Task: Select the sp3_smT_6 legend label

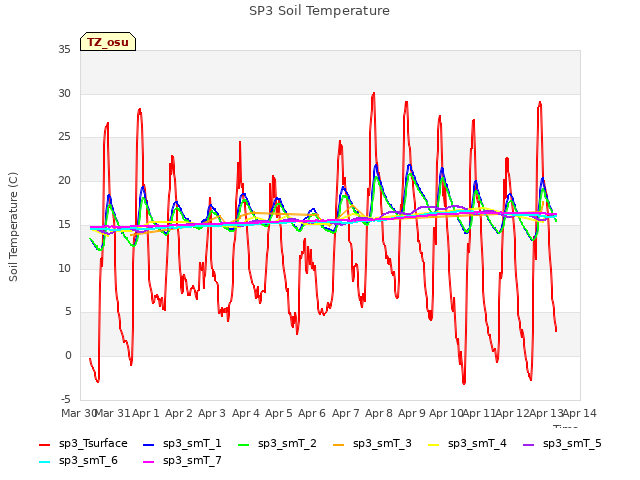Action: 88,461
